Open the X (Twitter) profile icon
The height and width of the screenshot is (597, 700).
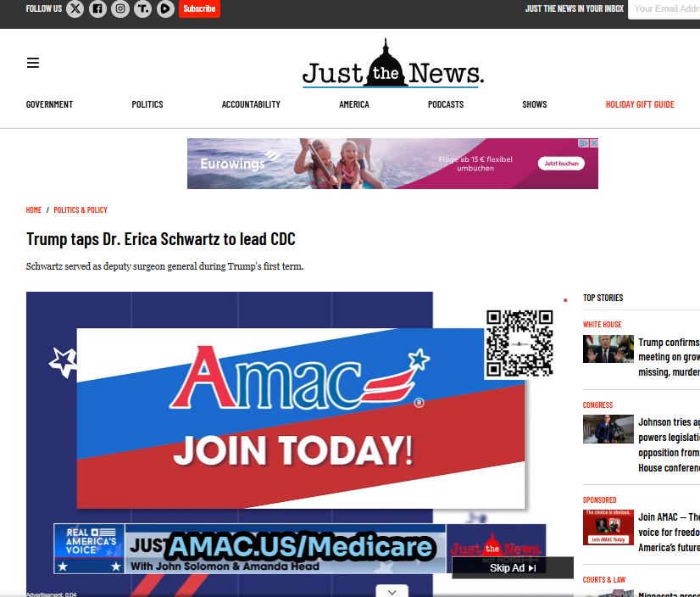coord(75,9)
